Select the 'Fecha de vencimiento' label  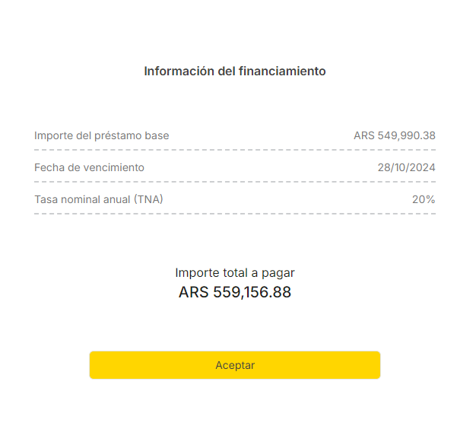tap(89, 168)
